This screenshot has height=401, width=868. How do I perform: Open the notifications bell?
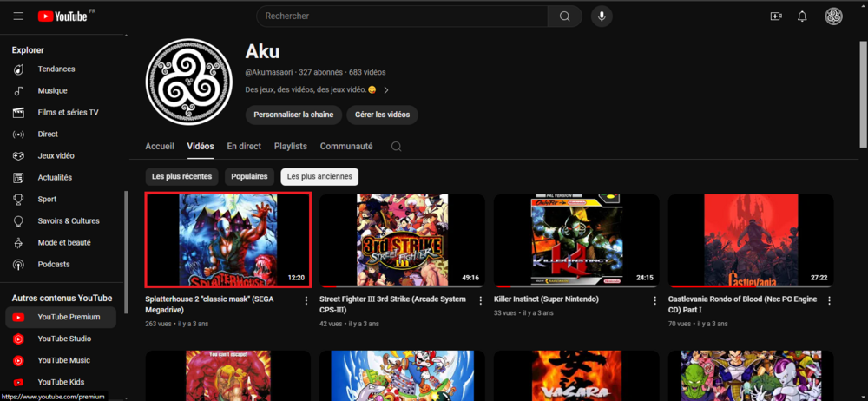pyautogui.click(x=802, y=16)
